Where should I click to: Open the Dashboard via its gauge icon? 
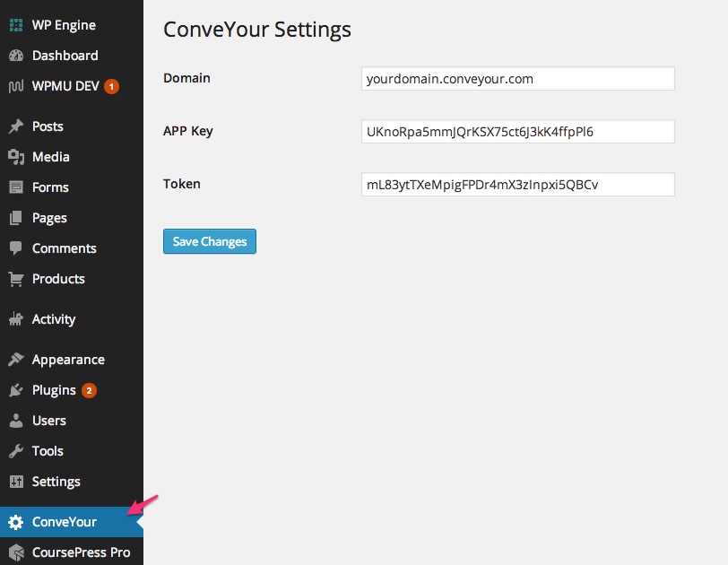pos(18,56)
